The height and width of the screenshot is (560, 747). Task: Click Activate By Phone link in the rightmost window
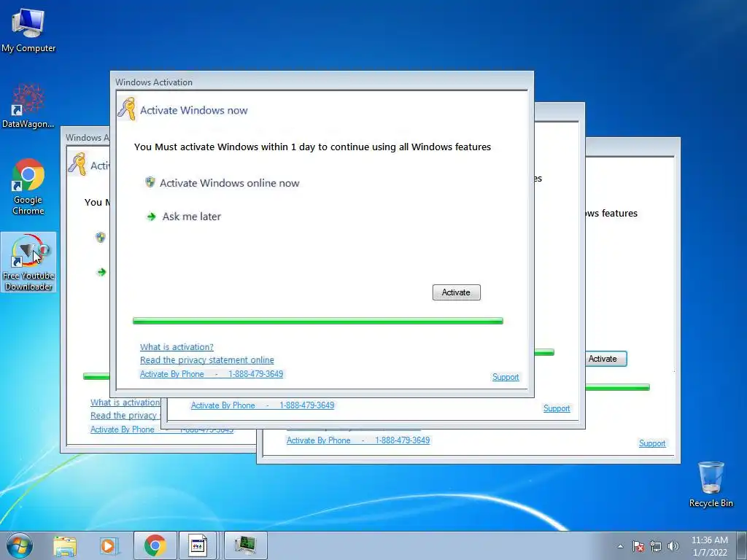click(x=357, y=440)
